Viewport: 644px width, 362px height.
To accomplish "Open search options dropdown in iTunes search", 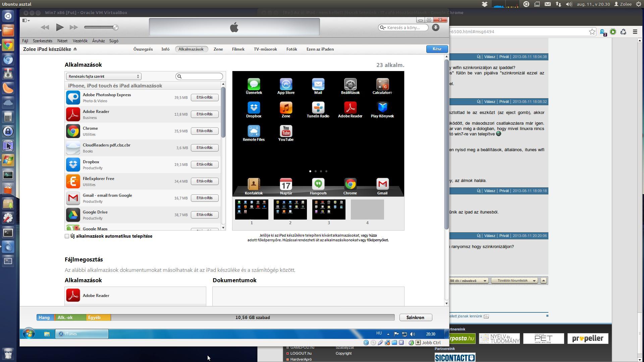I will (382, 27).
